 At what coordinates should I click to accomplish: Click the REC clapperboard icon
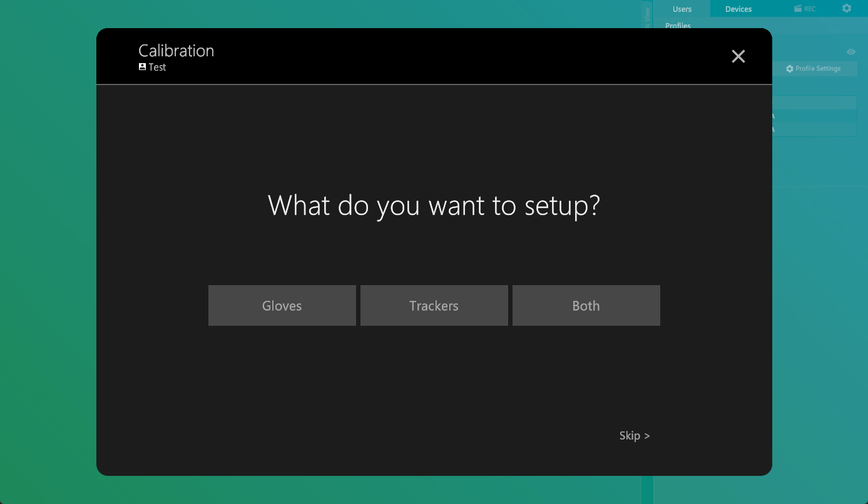799,9
